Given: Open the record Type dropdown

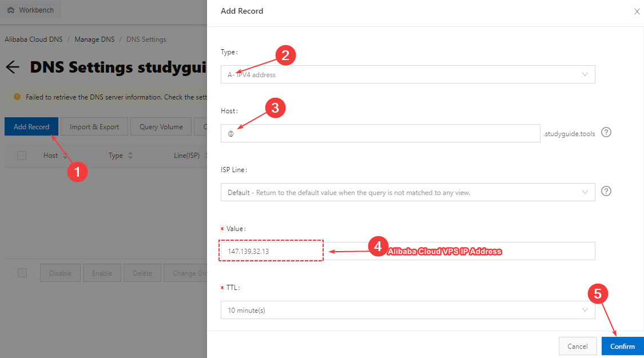Looking at the screenshot, I should [407, 74].
